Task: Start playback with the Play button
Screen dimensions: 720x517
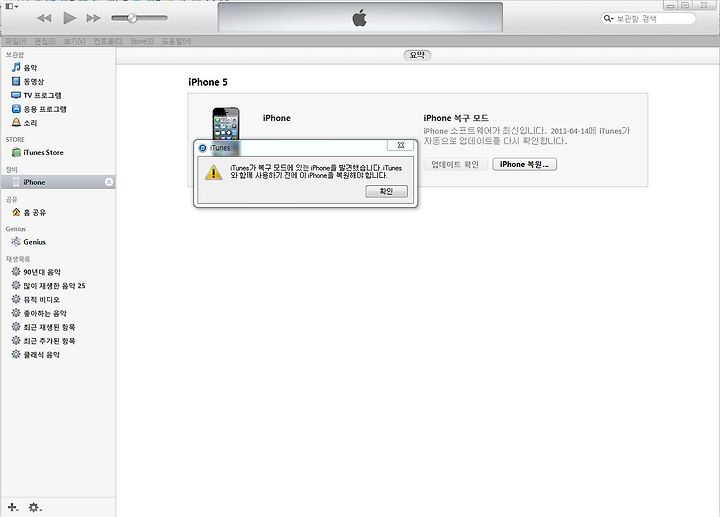Action: (70, 18)
